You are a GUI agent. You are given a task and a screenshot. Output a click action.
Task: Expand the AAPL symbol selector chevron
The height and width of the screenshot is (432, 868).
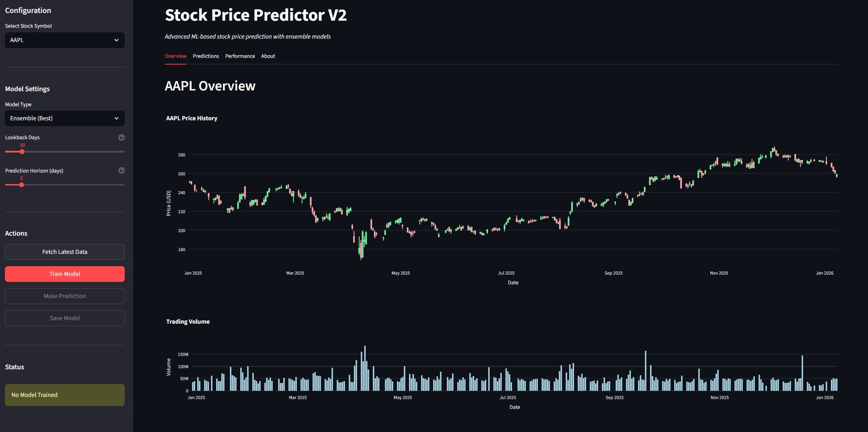(x=117, y=40)
